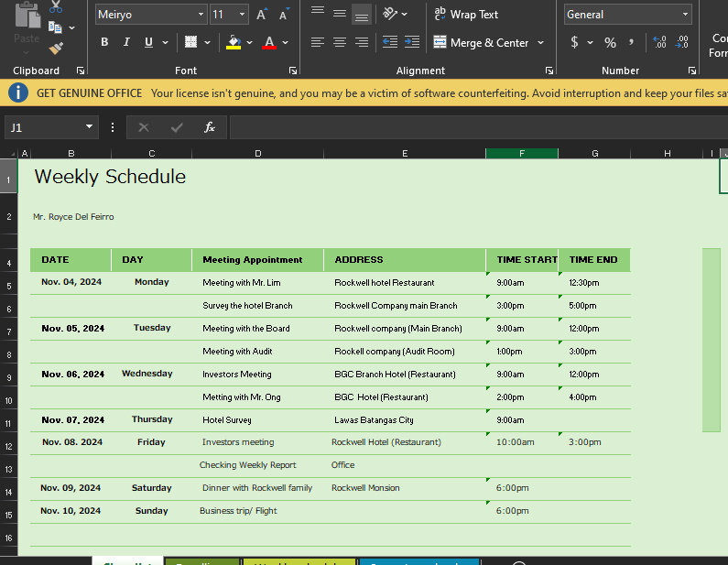Apply Comma Style
This screenshot has height=565, width=728.
click(x=632, y=42)
